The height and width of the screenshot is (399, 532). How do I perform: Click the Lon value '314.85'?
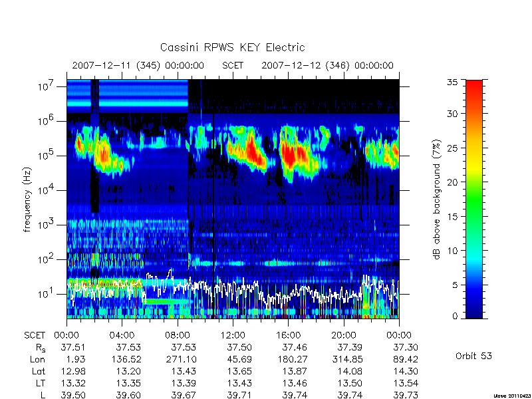[347, 359]
